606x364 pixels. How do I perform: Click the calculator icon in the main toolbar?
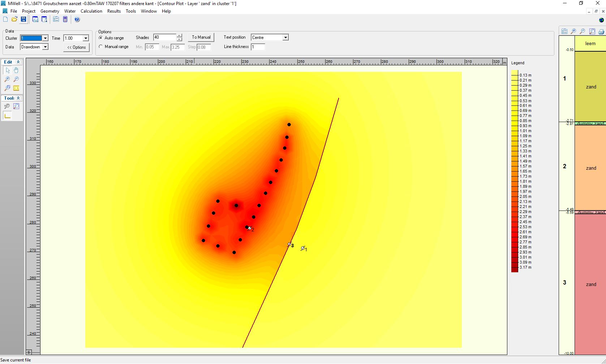pyautogui.click(x=65, y=19)
